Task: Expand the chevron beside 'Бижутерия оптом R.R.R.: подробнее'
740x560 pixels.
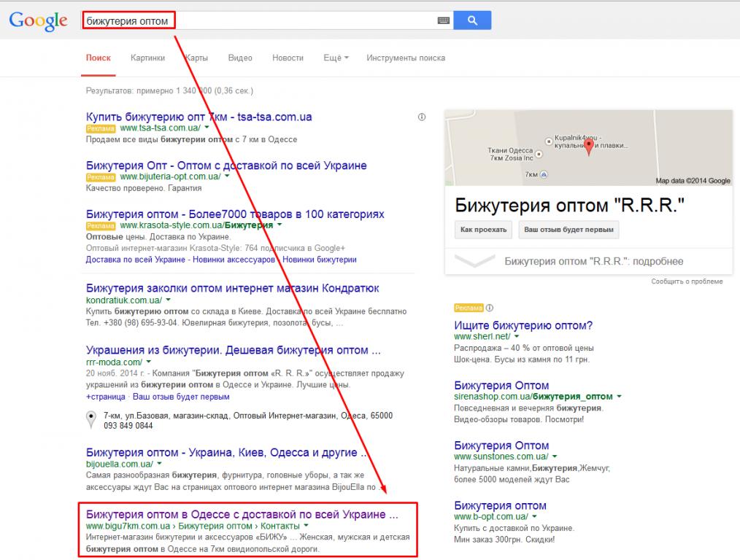Action: [474, 260]
